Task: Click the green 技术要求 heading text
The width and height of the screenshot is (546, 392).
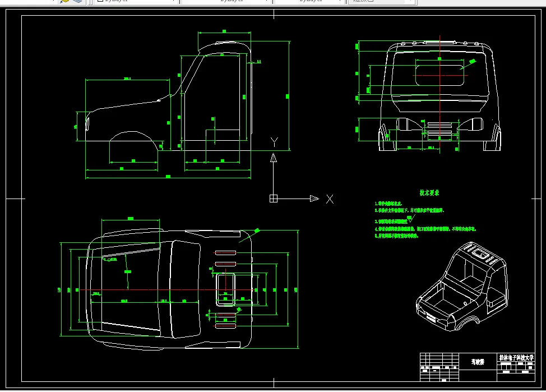Action: (x=429, y=193)
